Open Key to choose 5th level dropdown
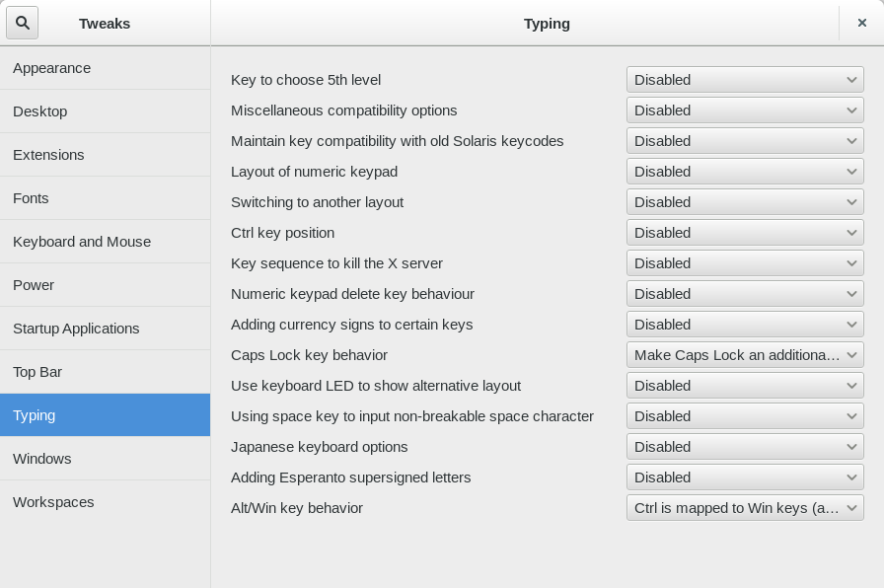This screenshot has width=884, height=588. pos(745,80)
